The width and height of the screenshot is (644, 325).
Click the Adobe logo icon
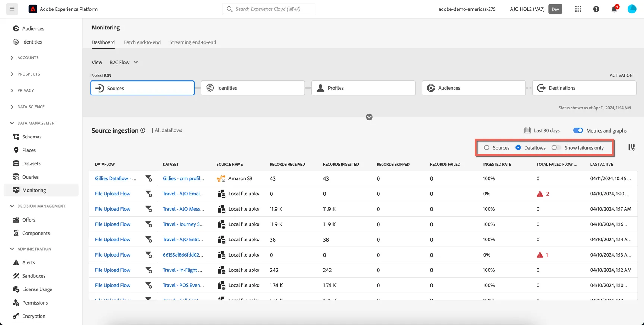click(x=33, y=9)
